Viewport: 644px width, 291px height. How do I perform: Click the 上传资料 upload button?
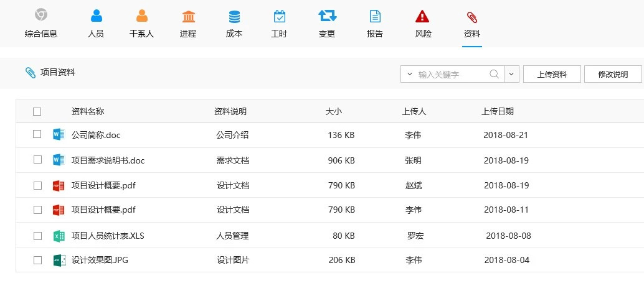552,74
